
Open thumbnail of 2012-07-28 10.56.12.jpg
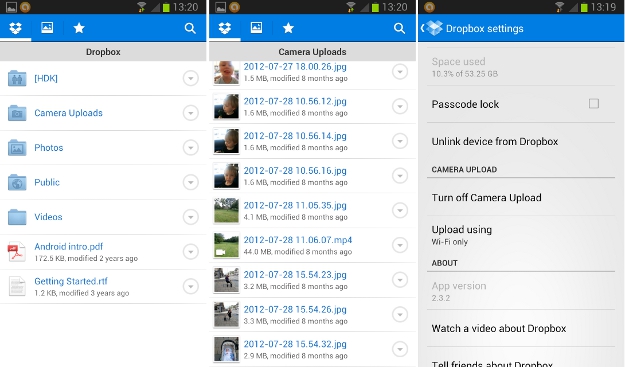226,106
